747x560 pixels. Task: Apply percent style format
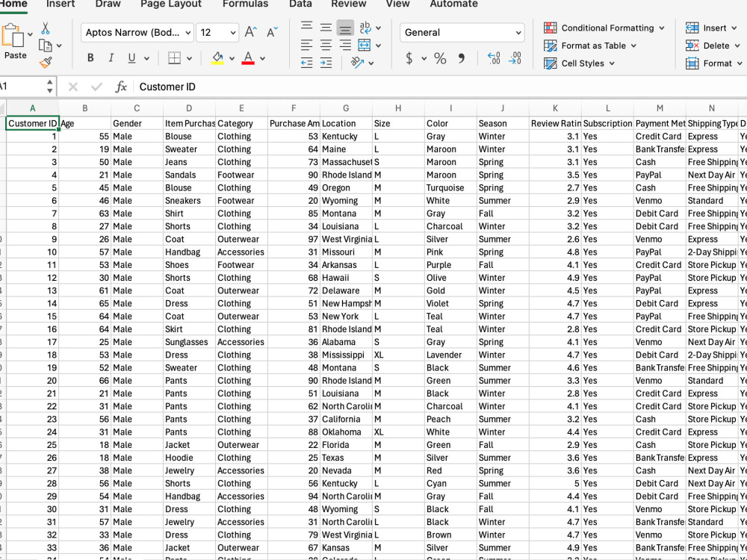point(440,58)
